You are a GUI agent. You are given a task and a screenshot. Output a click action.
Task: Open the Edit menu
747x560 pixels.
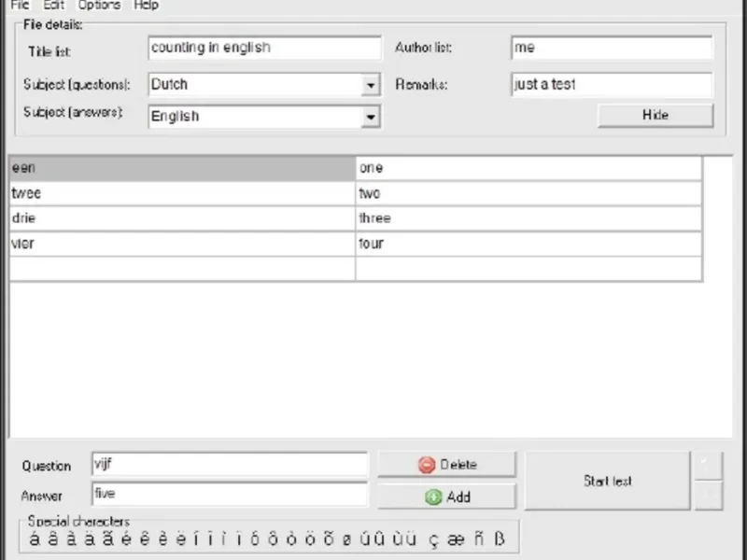pos(53,5)
